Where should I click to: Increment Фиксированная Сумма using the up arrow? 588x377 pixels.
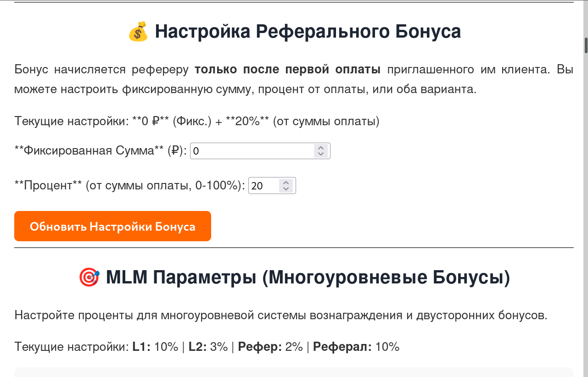pyautogui.click(x=322, y=147)
